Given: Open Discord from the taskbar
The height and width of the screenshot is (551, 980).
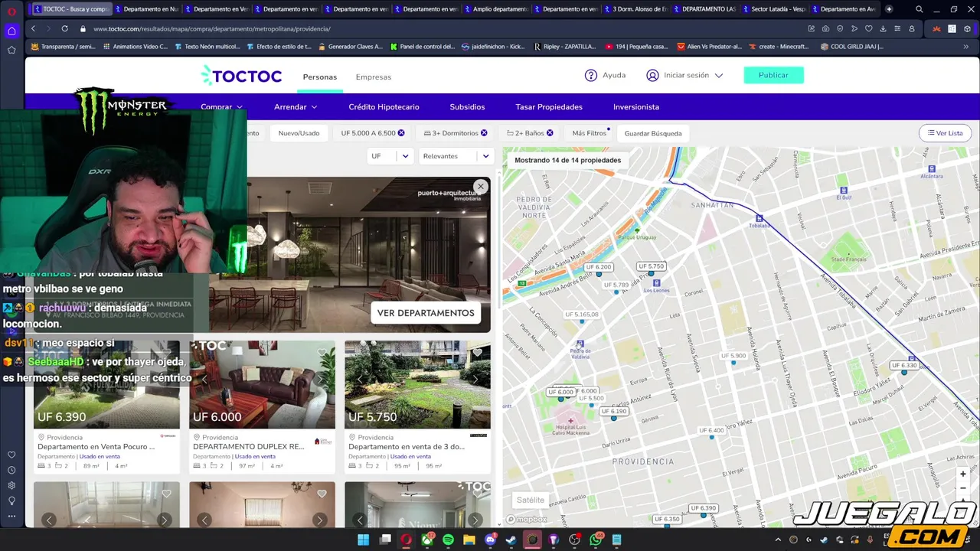Looking at the screenshot, I should point(490,540).
